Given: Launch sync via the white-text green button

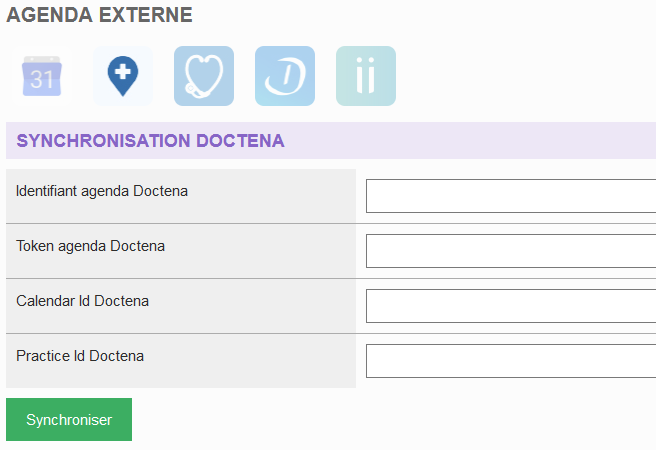Looking at the screenshot, I should pyautogui.click(x=69, y=419).
